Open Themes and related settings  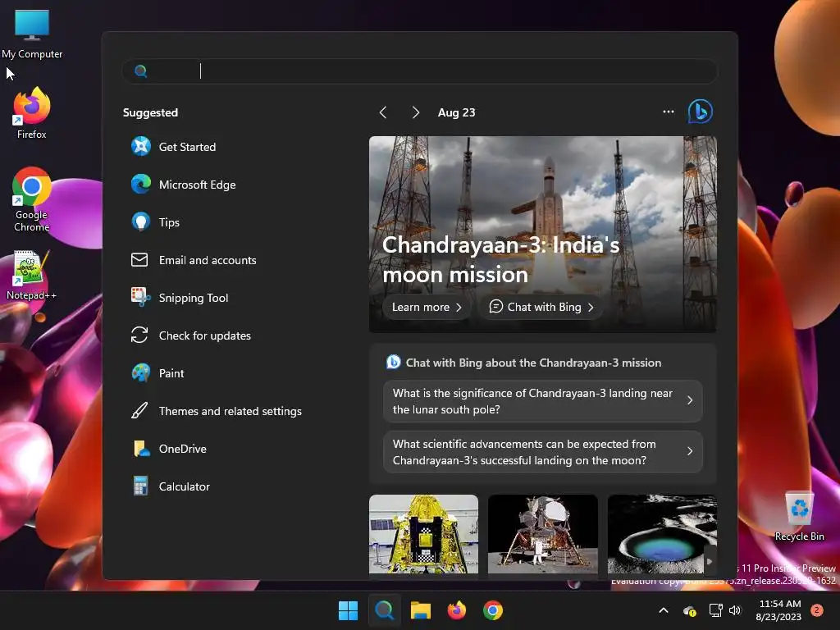[x=217, y=411]
